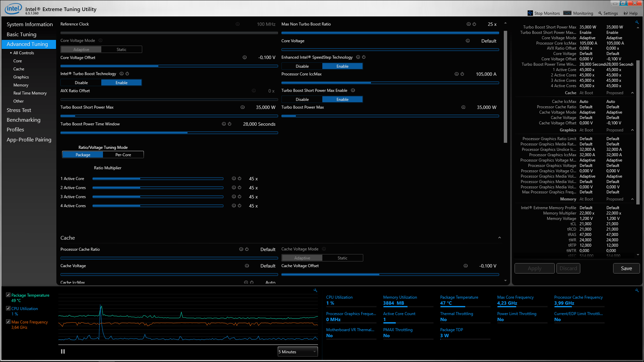Open Help from top toolbar
644x362 pixels.
pyautogui.click(x=630, y=13)
